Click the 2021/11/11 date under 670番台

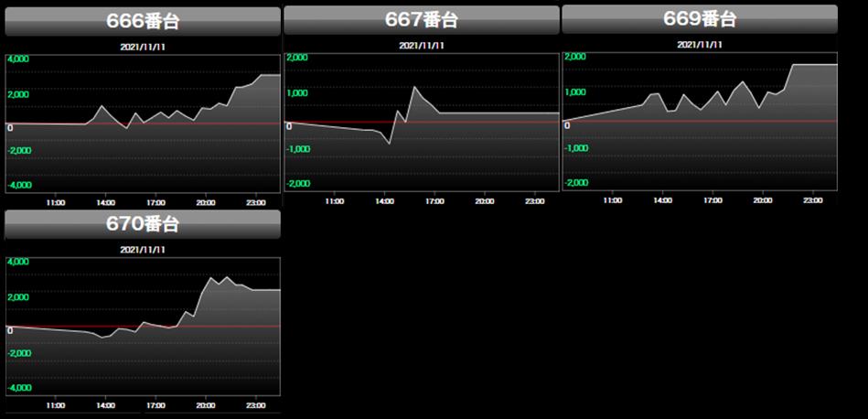pyautogui.click(x=143, y=249)
